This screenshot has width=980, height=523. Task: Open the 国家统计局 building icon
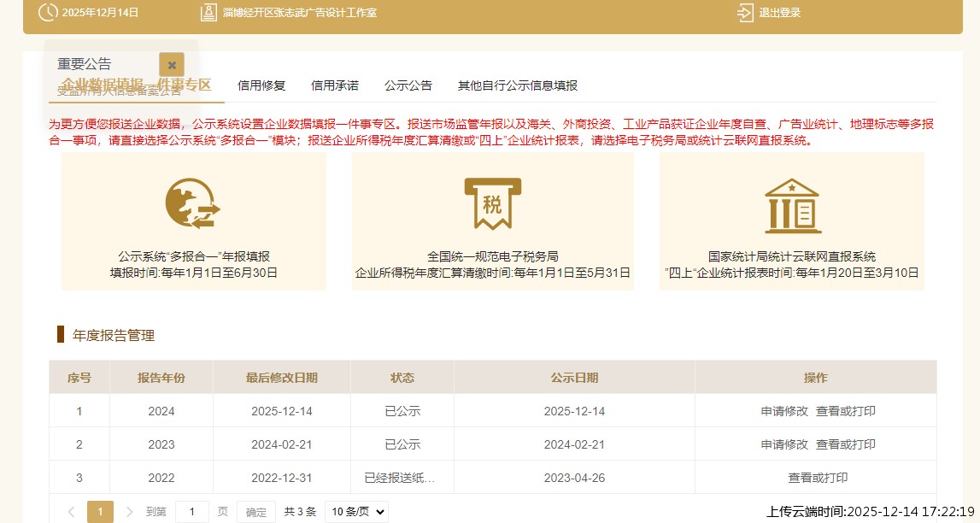(x=792, y=205)
